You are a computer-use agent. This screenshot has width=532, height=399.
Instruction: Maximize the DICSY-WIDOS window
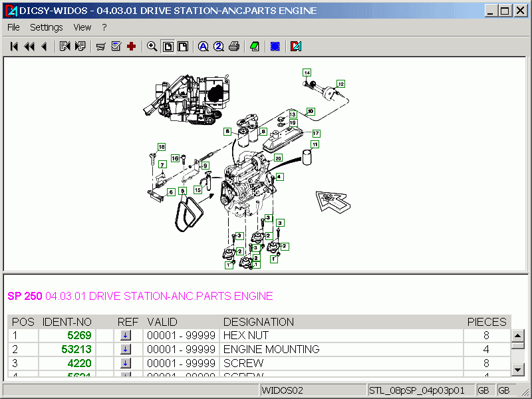(x=505, y=11)
